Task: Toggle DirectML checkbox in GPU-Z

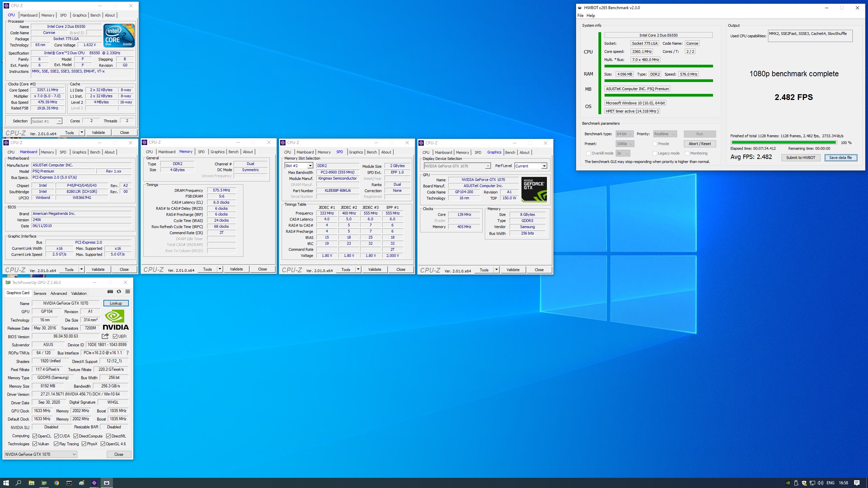Action: point(108,436)
